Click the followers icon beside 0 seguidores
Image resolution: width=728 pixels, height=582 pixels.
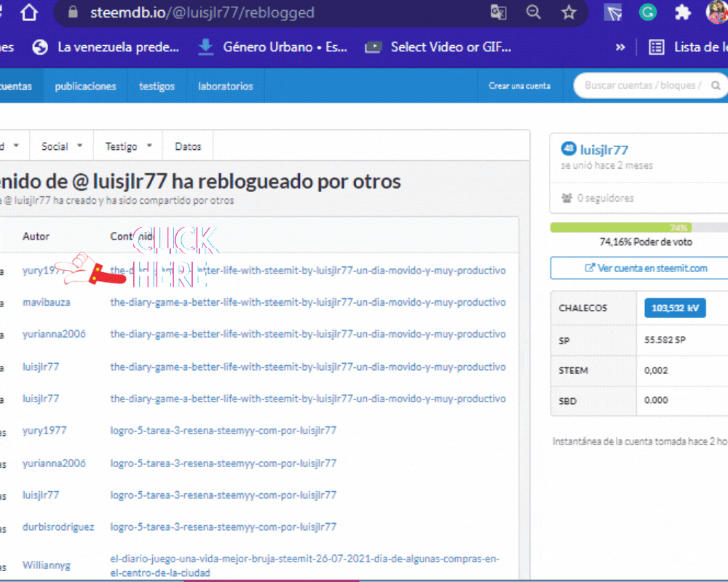tap(566, 198)
